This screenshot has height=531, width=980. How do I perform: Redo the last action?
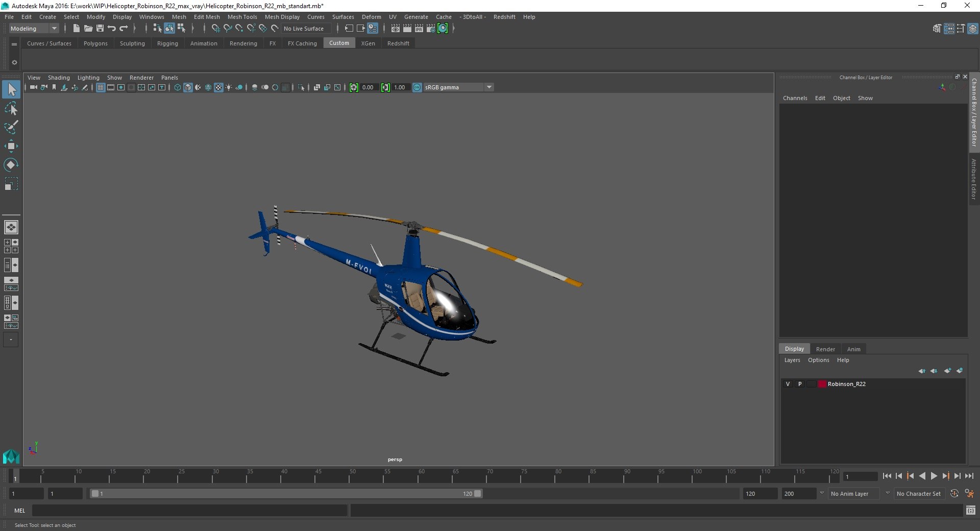click(x=124, y=29)
